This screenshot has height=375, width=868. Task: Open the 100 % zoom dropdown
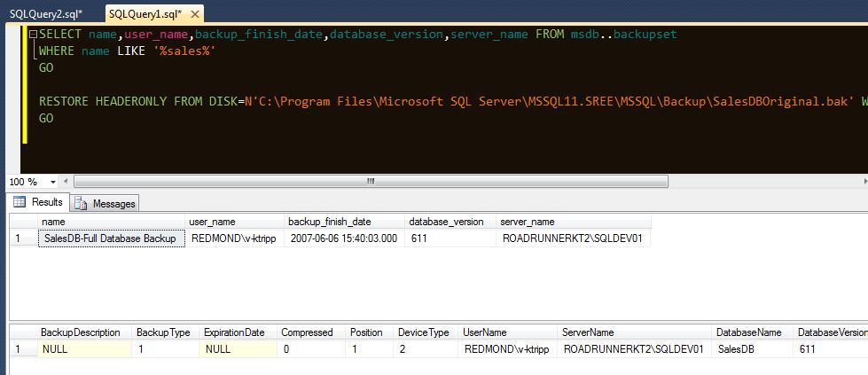click(x=53, y=182)
